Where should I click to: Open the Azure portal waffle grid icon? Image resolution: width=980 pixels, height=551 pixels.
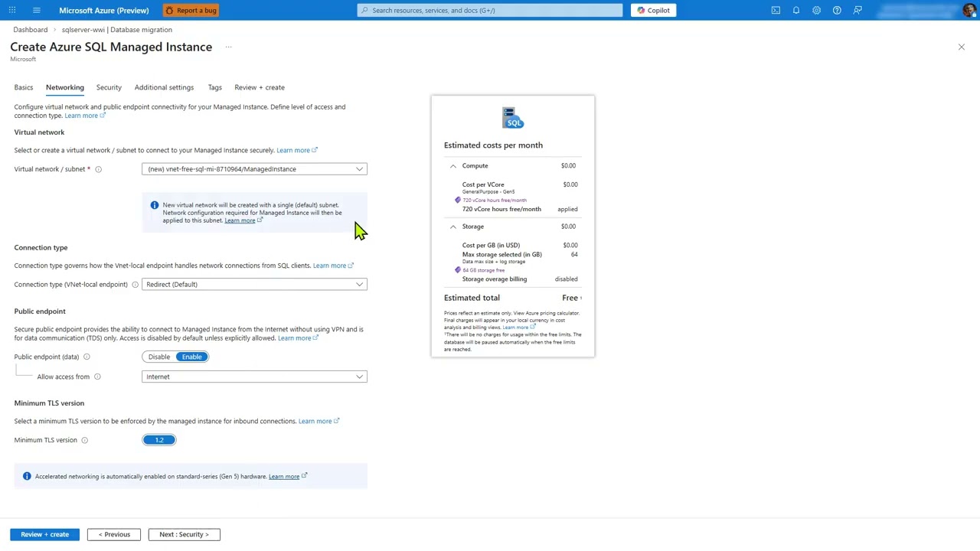click(x=12, y=10)
